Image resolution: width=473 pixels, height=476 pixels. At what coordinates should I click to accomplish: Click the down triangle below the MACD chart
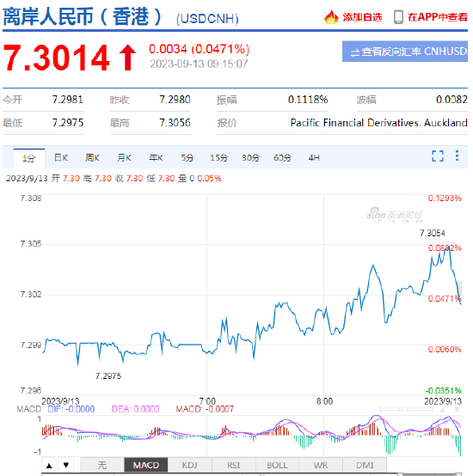click(66, 465)
